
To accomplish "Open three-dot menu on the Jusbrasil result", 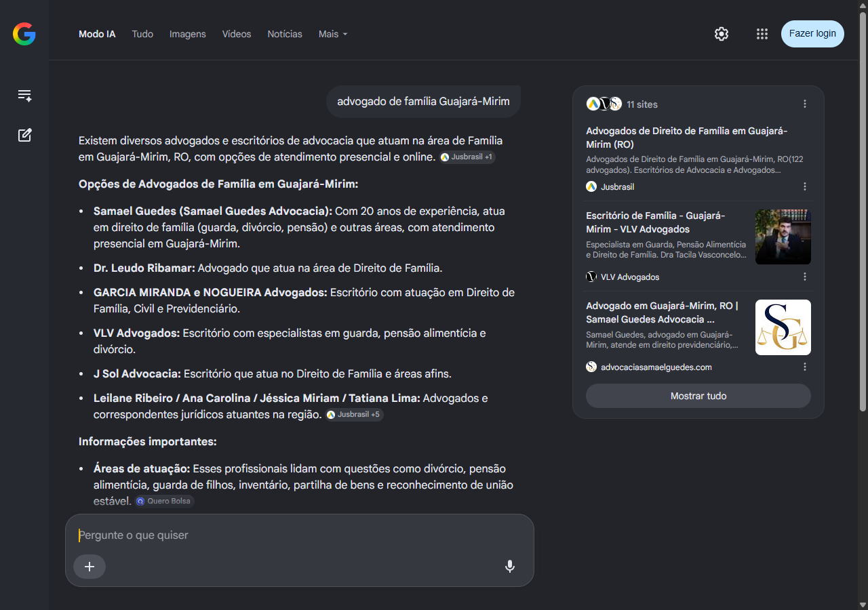I will 805,186.
